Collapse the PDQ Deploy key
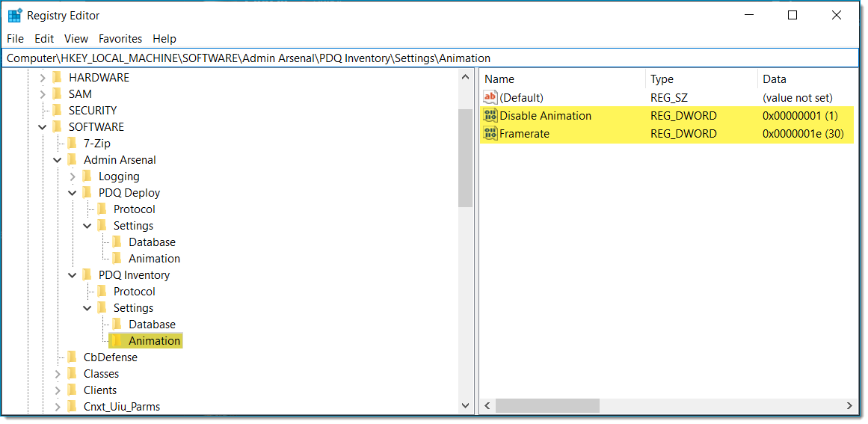Screen dimensions: 868x424 click(73, 193)
